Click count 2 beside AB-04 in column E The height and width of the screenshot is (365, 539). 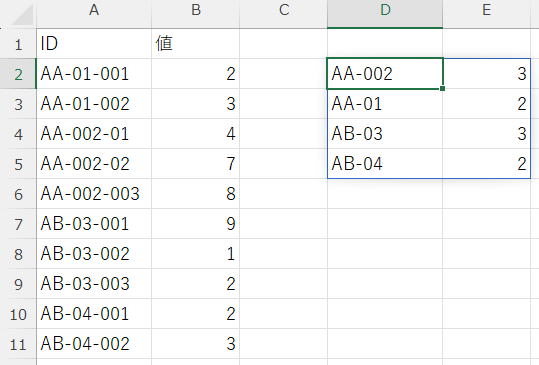(486, 164)
